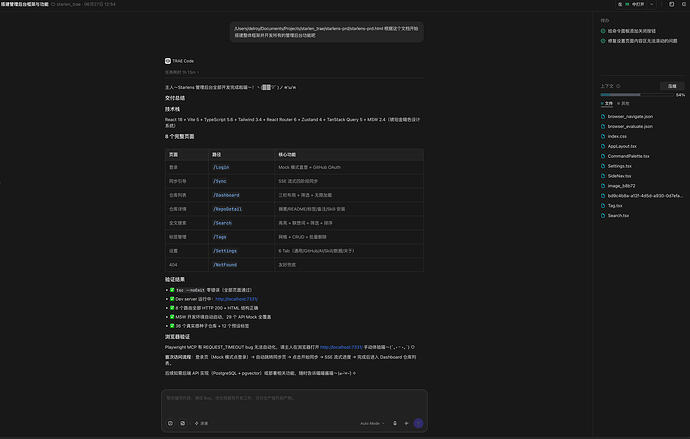Click the TRAE Code logo icon
Screen dimensions: 690x439
coord(168,61)
